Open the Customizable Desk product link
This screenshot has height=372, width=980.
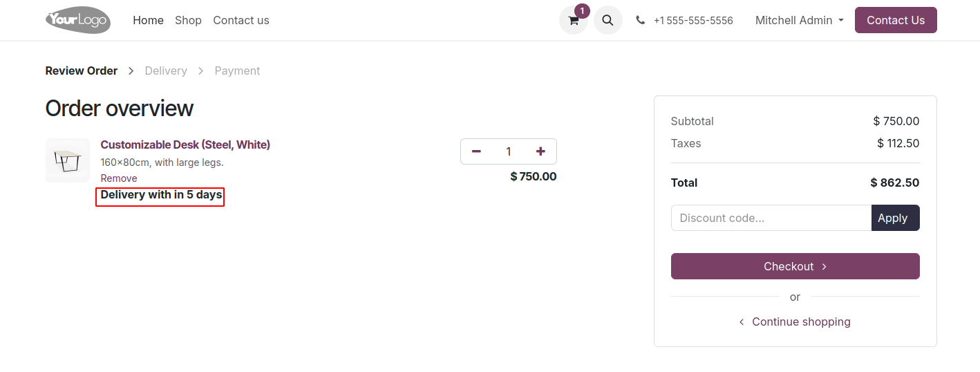[185, 145]
